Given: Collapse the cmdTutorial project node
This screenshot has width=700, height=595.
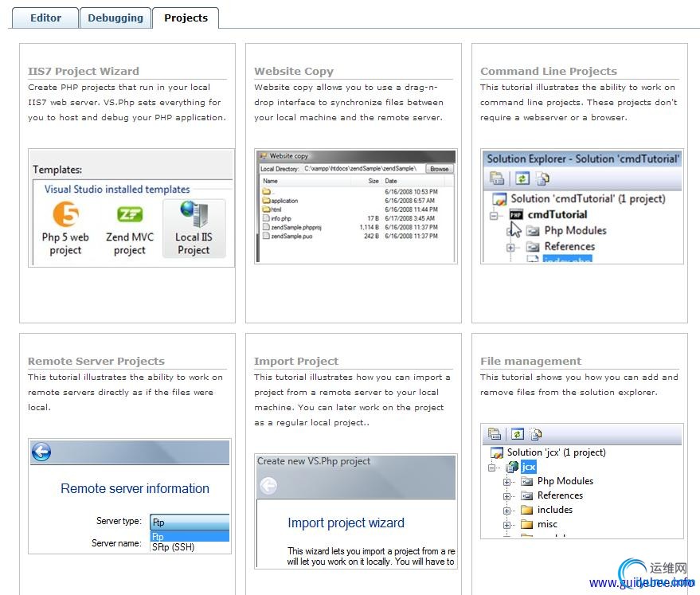Looking at the screenshot, I should [x=494, y=216].
